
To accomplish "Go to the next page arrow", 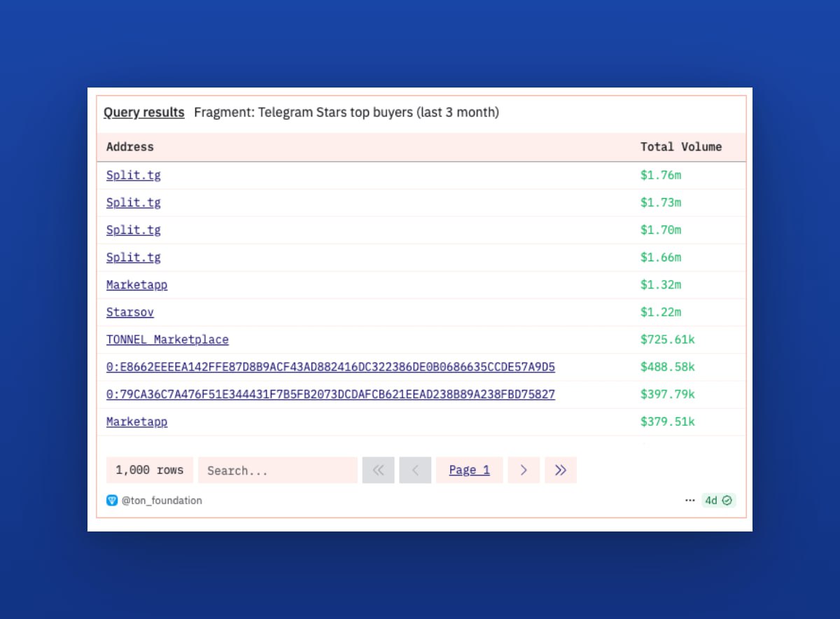I will pyautogui.click(x=524, y=471).
